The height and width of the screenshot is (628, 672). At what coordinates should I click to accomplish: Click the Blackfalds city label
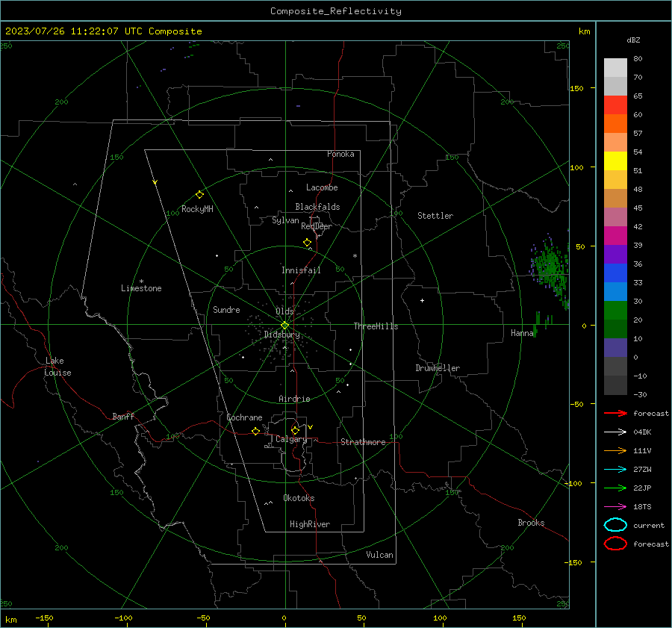coord(317,207)
